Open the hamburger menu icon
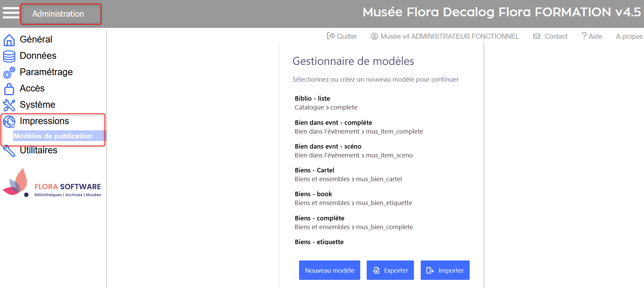This screenshot has height=288, width=644. point(11,13)
